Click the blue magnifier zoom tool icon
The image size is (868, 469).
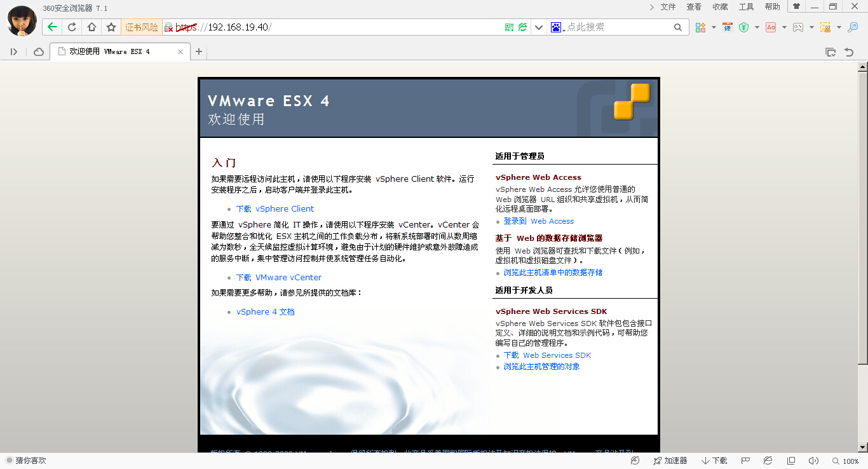(x=853, y=27)
